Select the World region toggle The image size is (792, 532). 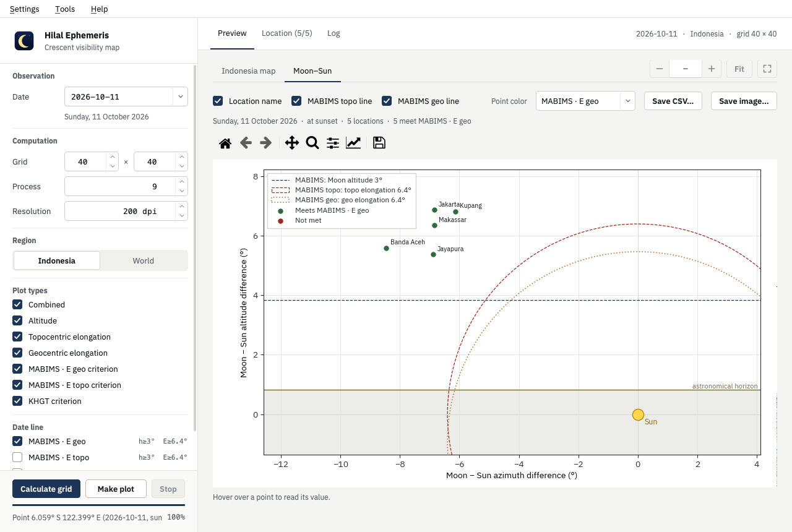coord(144,260)
